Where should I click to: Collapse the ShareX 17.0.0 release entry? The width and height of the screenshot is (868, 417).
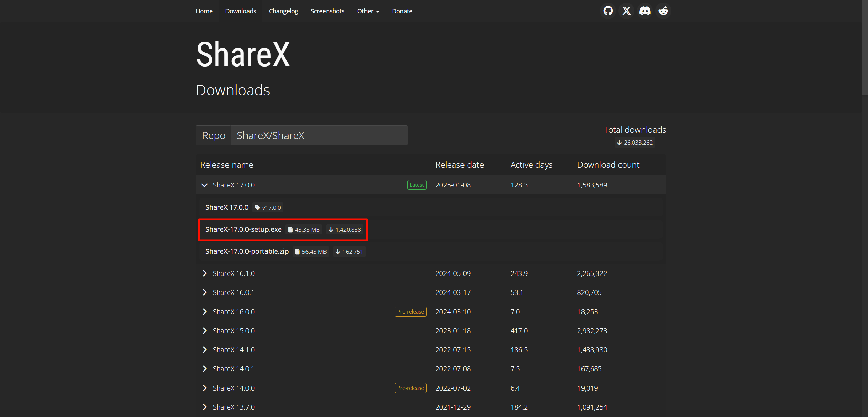[x=204, y=185]
